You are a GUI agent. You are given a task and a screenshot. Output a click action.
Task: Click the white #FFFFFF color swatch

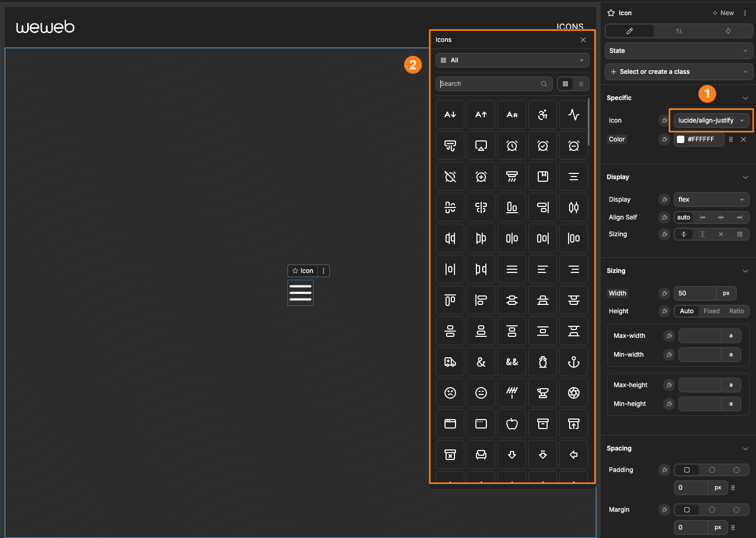[x=681, y=139]
